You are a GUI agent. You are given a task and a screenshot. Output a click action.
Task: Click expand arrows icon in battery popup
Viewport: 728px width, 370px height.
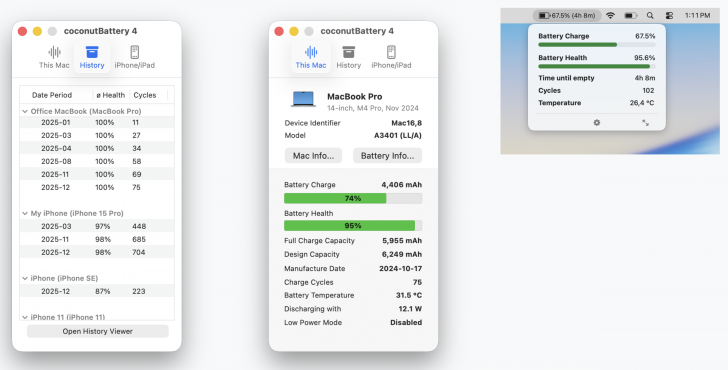tap(645, 123)
